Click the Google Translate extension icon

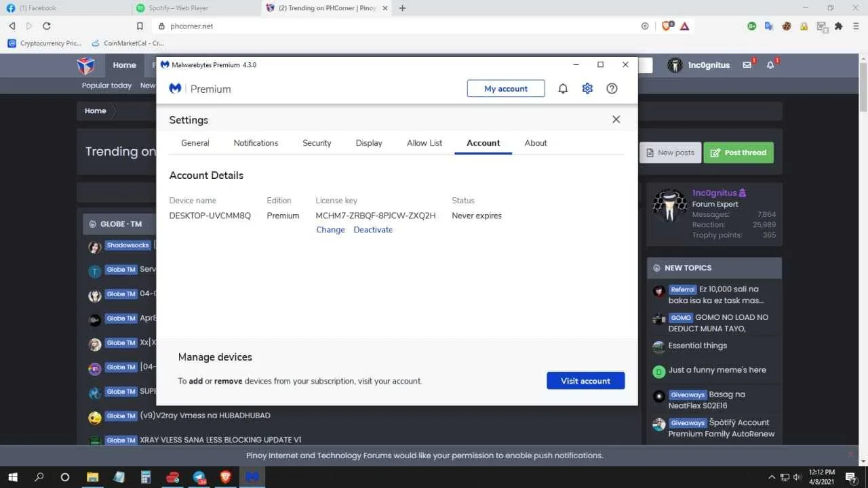point(769,26)
